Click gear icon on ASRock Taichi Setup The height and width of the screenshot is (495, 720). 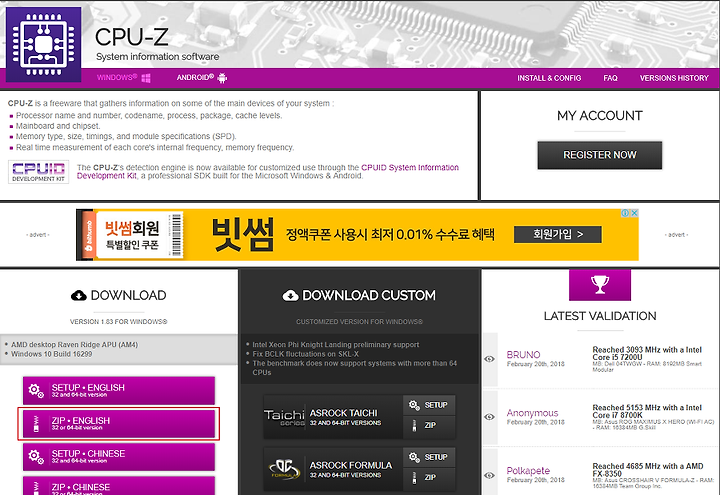414,405
